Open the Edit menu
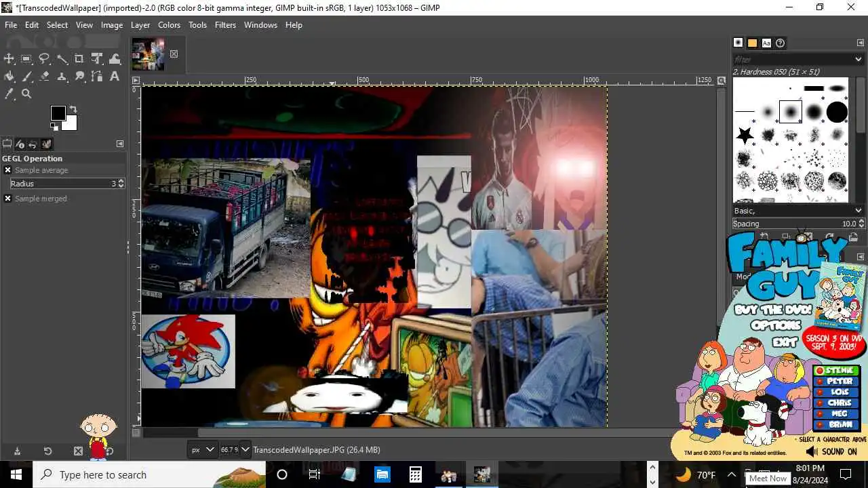 32,25
